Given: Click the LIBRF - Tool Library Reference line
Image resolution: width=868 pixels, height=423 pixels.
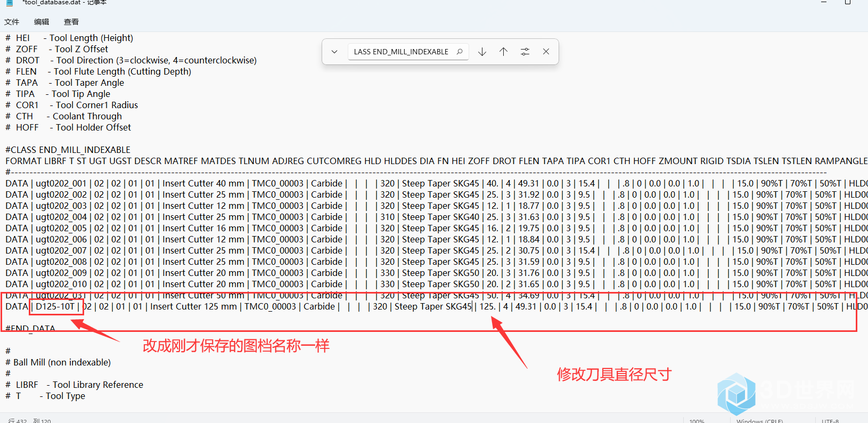Looking at the screenshot, I should [74, 385].
